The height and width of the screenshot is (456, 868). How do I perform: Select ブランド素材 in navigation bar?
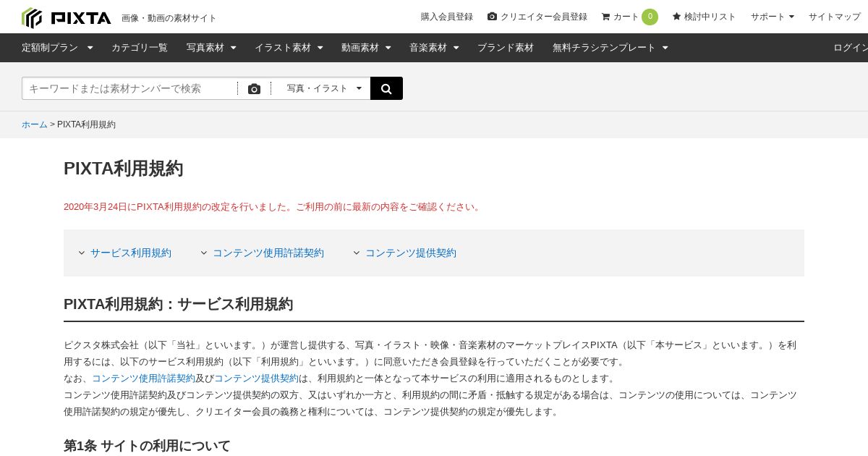click(x=506, y=48)
